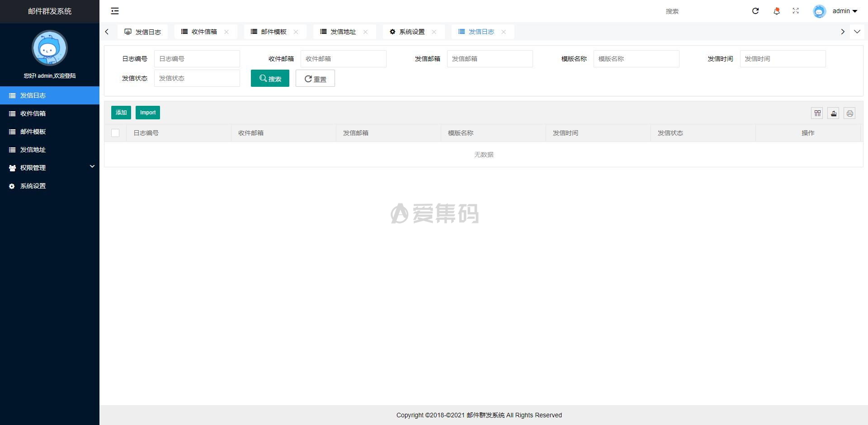
Task: Click the Import button
Action: pyautogui.click(x=148, y=113)
